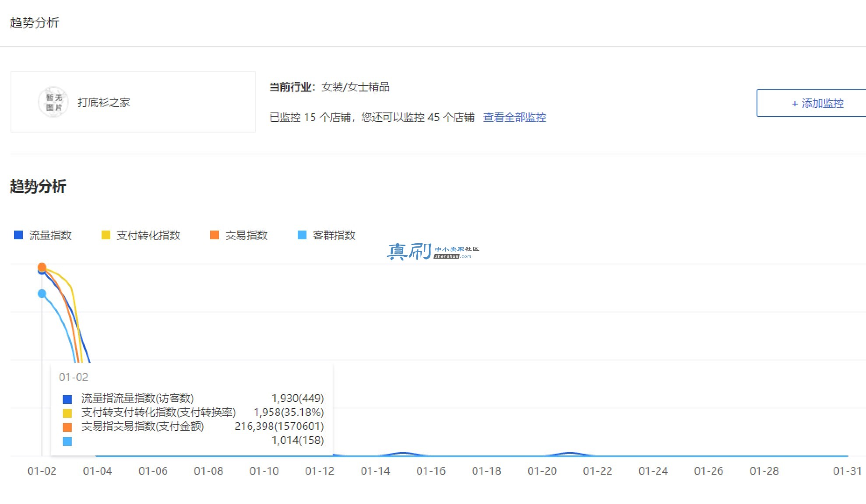Click the blue 流量指数 legend swatch
This screenshot has width=866, height=504.
[18, 235]
